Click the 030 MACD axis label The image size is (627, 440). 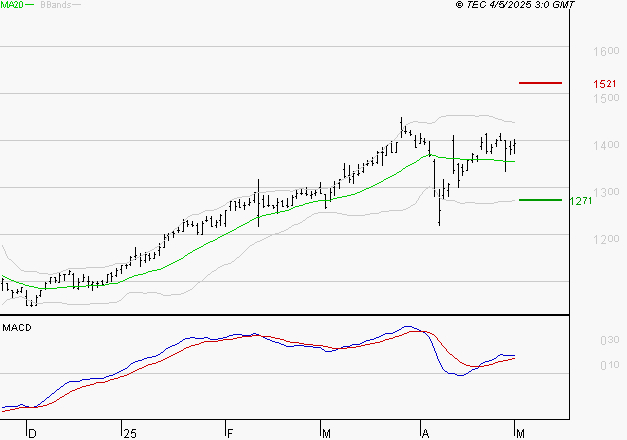pos(610,340)
